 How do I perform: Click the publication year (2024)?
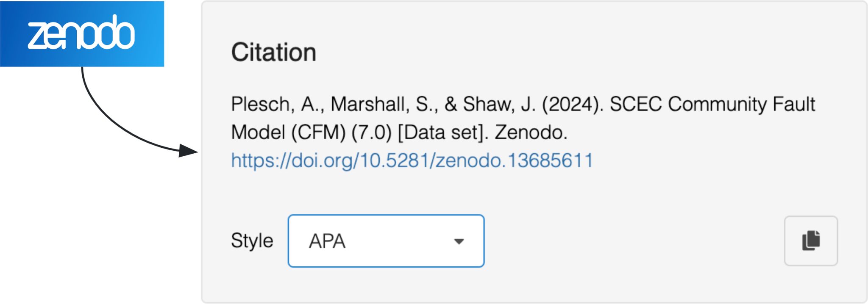pyautogui.click(x=572, y=104)
